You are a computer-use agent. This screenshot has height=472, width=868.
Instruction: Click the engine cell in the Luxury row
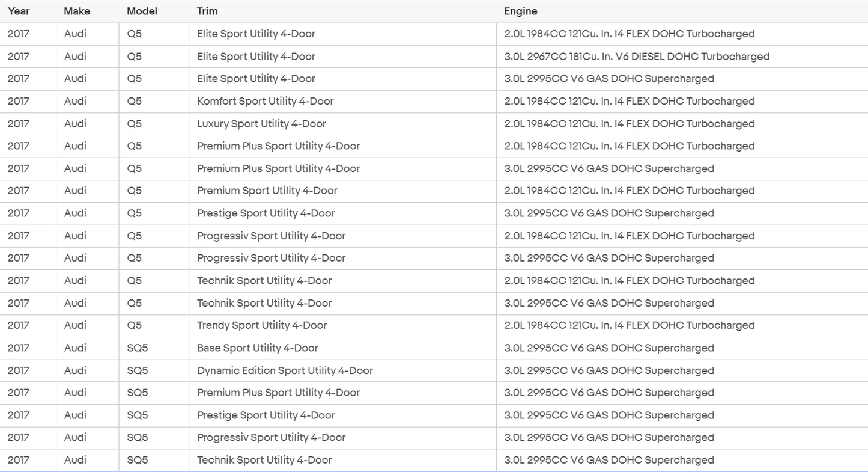pyautogui.click(x=682, y=124)
